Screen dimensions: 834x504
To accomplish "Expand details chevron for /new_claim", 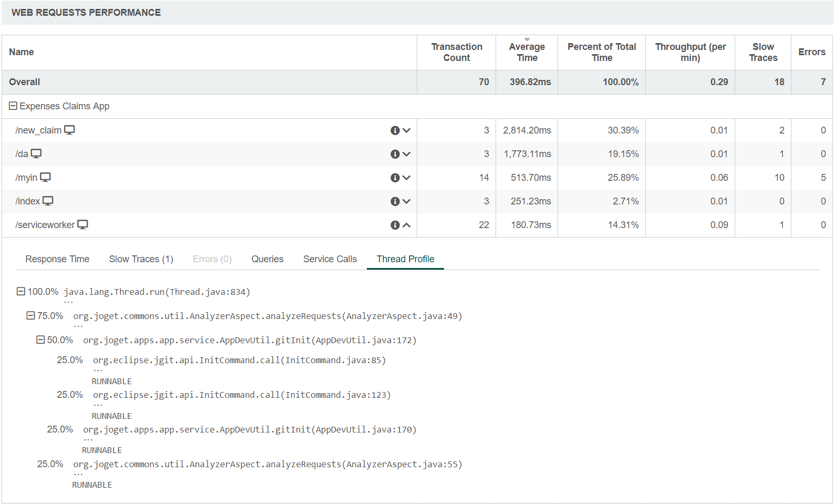I will 406,130.
